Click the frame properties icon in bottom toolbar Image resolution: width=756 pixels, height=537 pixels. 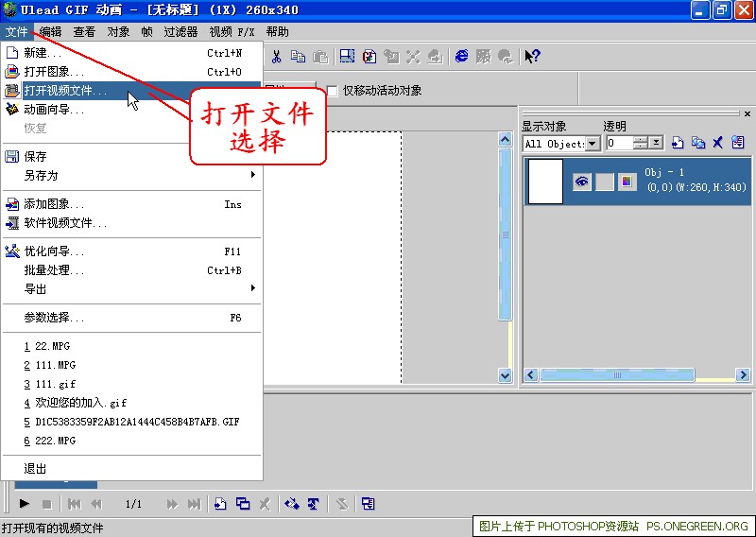[x=368, y=504]
